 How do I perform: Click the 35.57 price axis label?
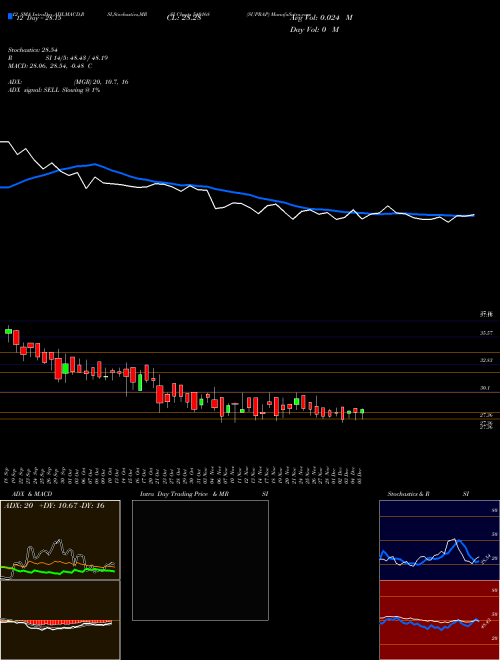point(486,333)
